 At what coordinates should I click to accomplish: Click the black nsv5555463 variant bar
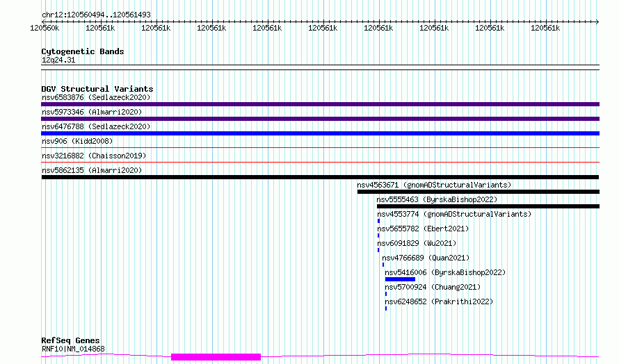[488, 206]
